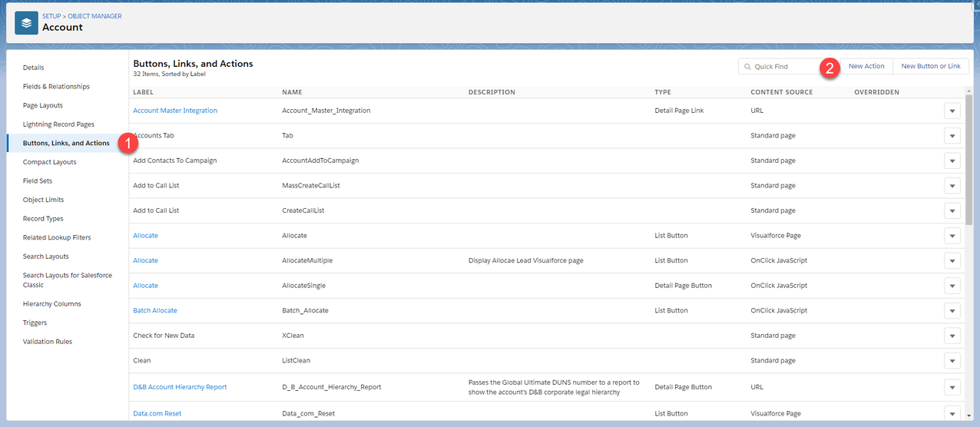The height and width of the screenshot is (427, 980).
Task: Click the DESCRIPTION column header
Action: (x=492, y=92)
